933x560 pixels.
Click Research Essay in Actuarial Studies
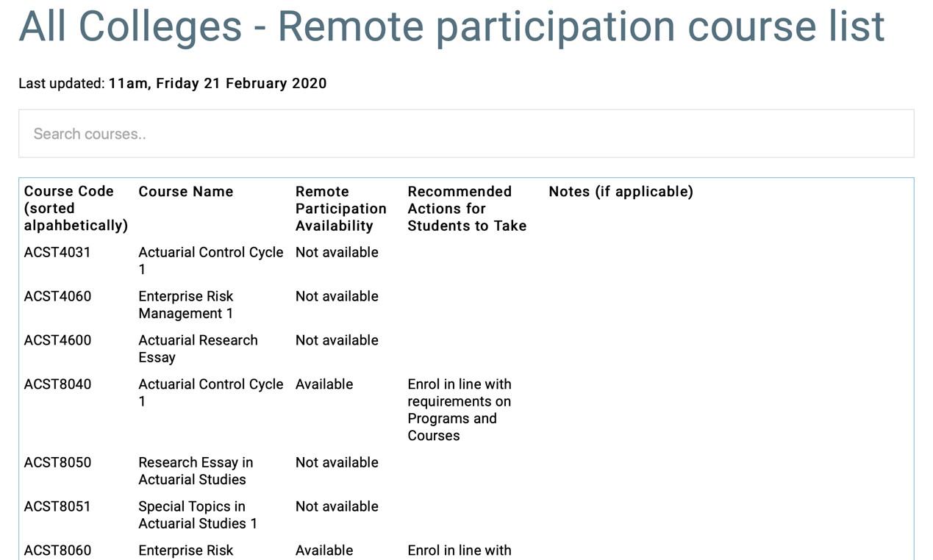click(x=195, y=470)
